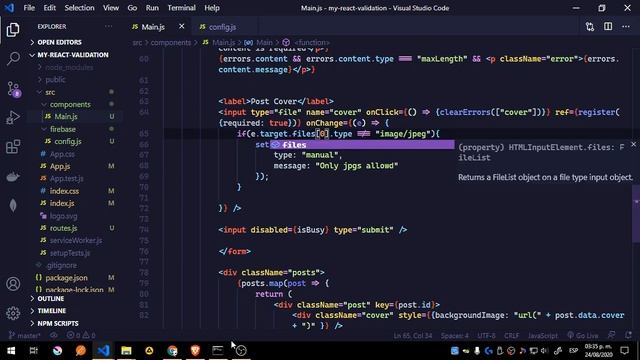The image size is (640, 360).
Task: Open the MongoDB leaf icon view
Action: (13, 205)
